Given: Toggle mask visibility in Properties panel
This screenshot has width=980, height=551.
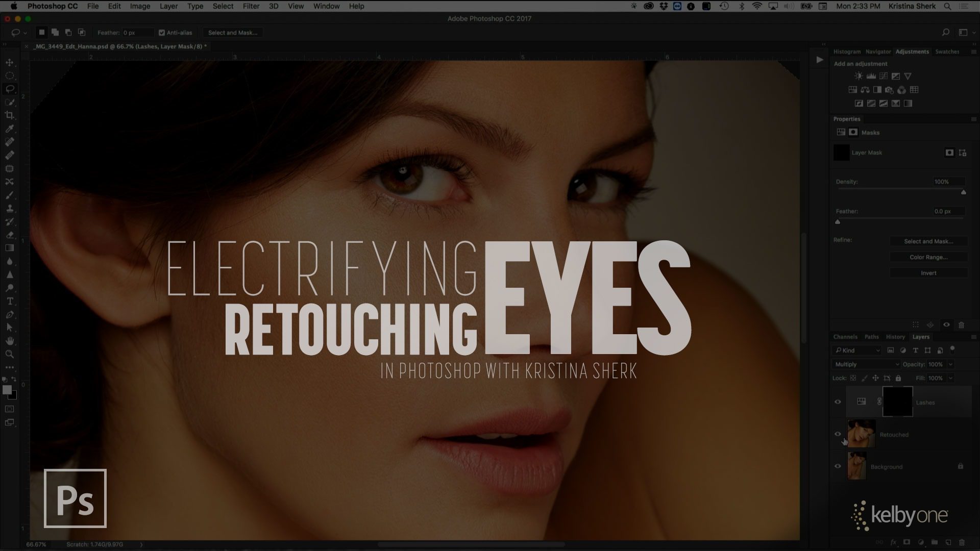Looking at the screenshot, I should 946,325.
